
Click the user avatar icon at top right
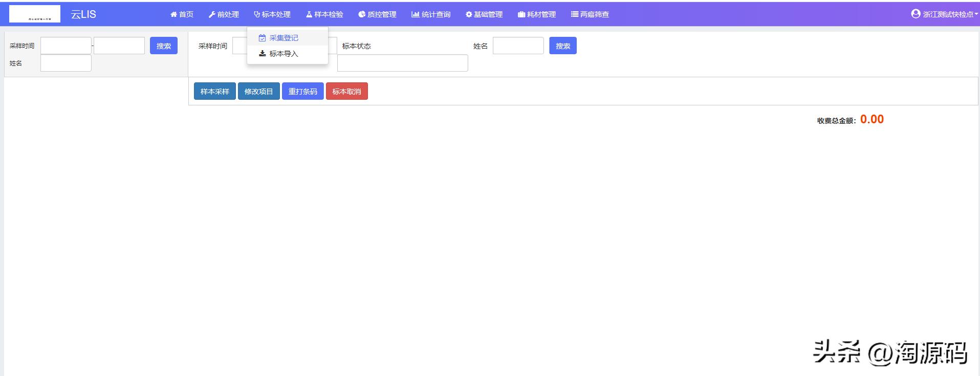916,14
